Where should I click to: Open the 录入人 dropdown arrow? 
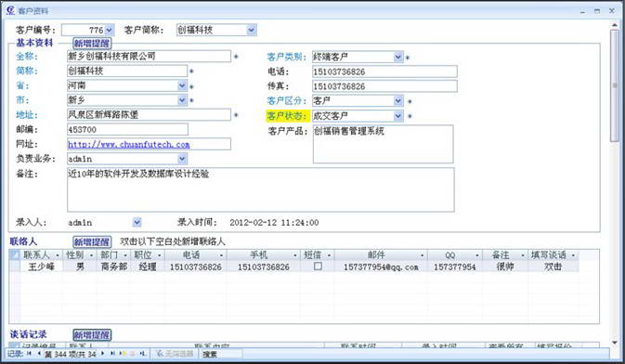[x=137, y=222]
